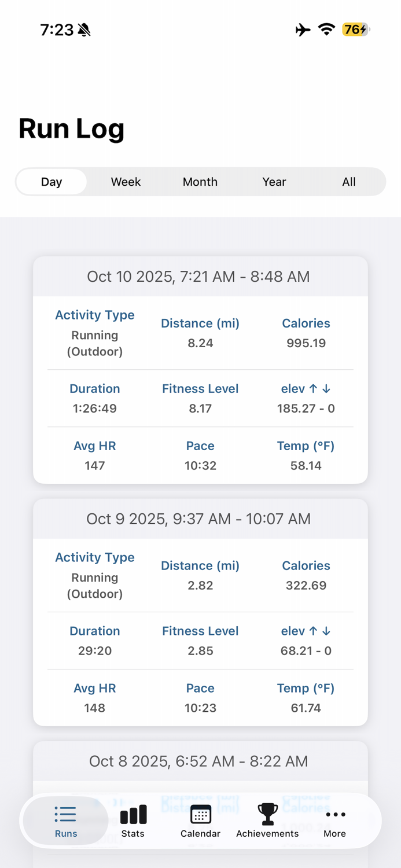This screenshot has height=868, width=401.
Task: Switch to the Week time filter
Action: click(x=126, y=182)
